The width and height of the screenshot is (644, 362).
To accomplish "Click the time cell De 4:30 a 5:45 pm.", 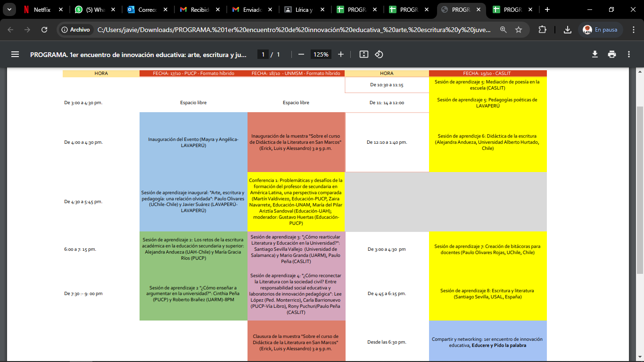I will coord(83,202).
